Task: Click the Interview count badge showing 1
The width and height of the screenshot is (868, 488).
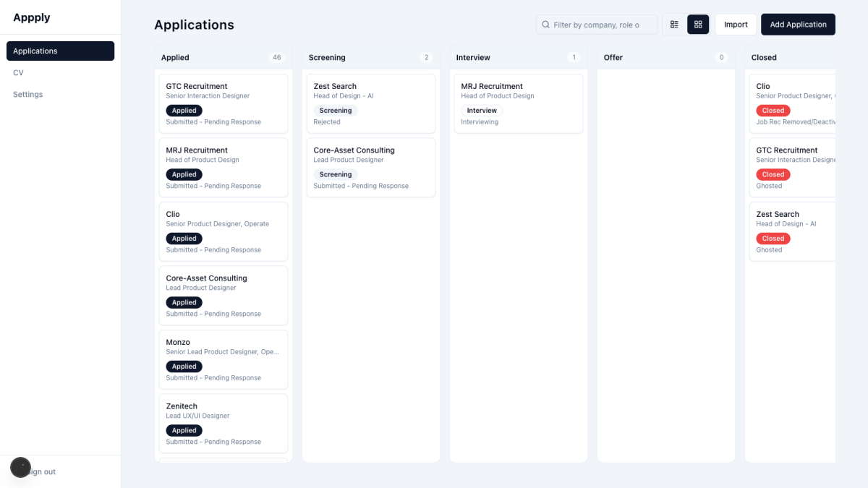Action: pyautogui.click(x=574, y=57)
